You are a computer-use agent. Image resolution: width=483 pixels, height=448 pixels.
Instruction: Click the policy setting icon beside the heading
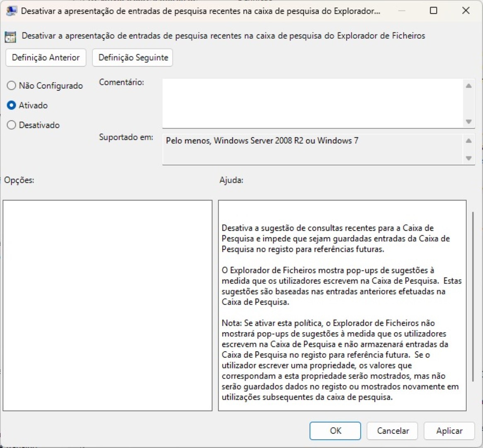coord(10,37)
